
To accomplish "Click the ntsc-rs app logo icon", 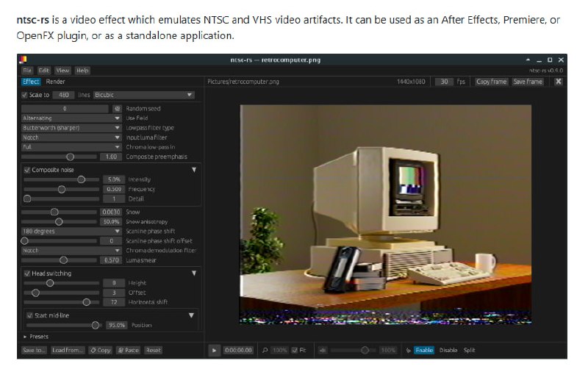I will pos(24,60).
